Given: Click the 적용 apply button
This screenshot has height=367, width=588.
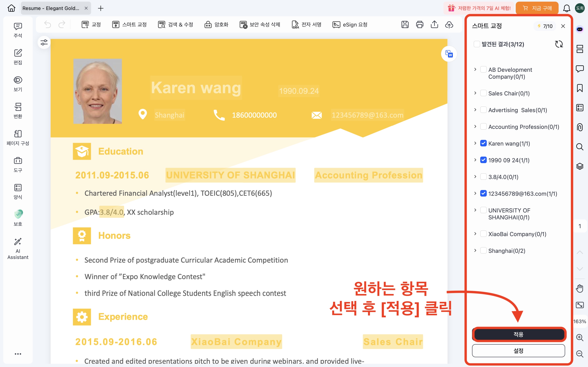Looking at the screenshot, I should coord(518,334).
